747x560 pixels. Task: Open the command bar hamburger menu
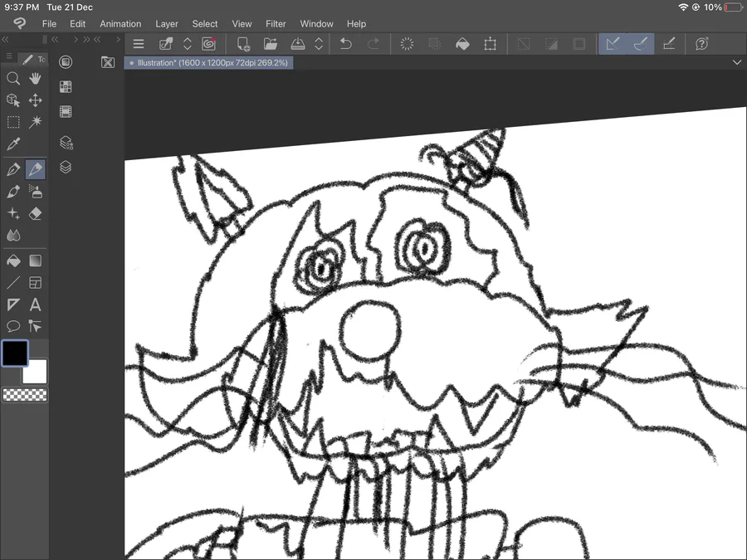click(x=139, y=44)
